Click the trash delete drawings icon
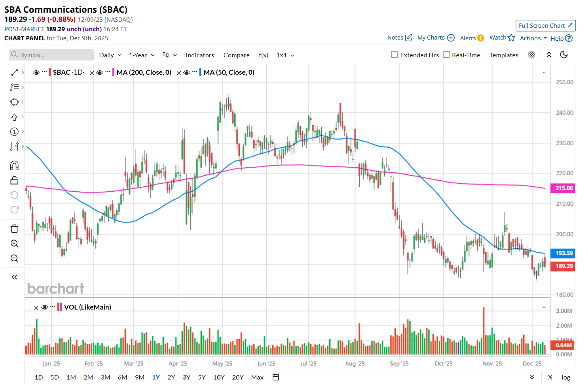This screenshot has width=588, height=389. [14, 228]
